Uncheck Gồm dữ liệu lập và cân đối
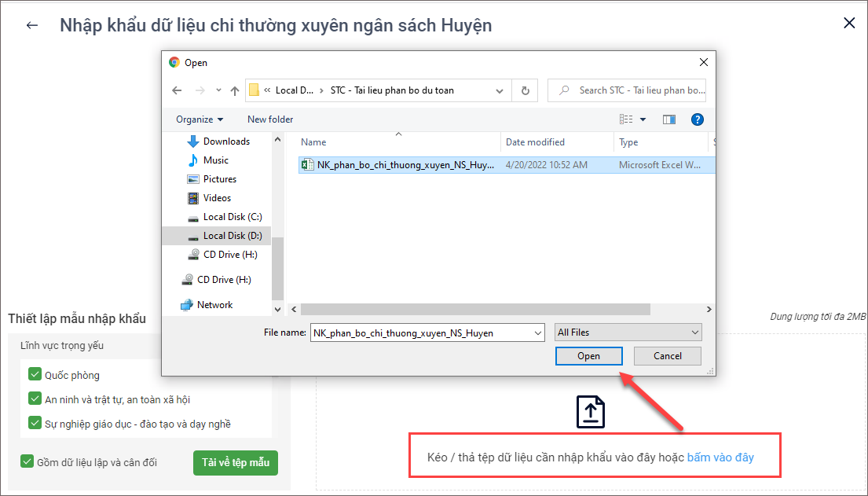This screenshot has height=496, width=868. click(x=27, y=462)
